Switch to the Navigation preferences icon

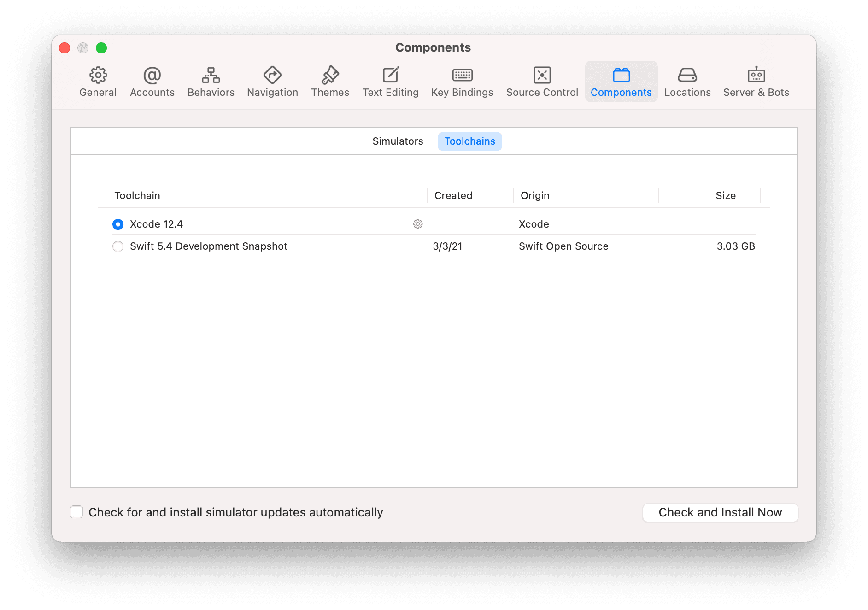coord(272,81)
